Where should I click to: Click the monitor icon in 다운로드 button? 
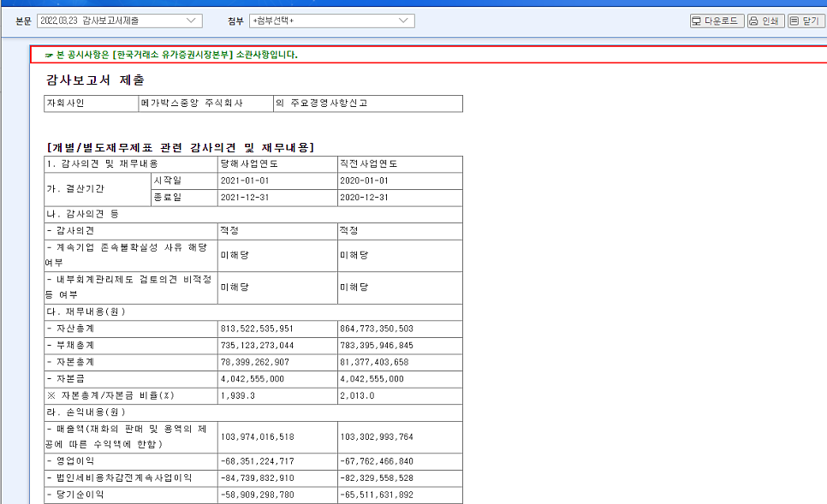tap(697, 21)
